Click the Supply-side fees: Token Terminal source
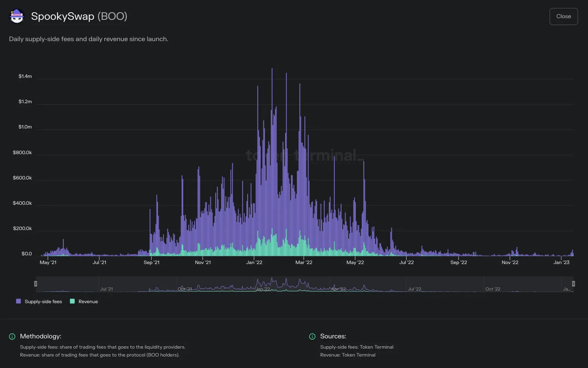Viewport: 588px width, 368px height. pos(357,347)
